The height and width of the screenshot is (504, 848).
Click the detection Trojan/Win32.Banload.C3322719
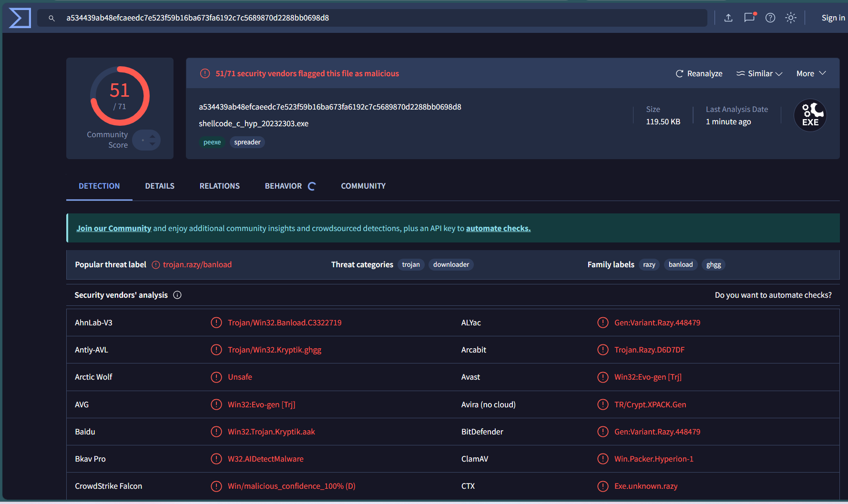285,323
